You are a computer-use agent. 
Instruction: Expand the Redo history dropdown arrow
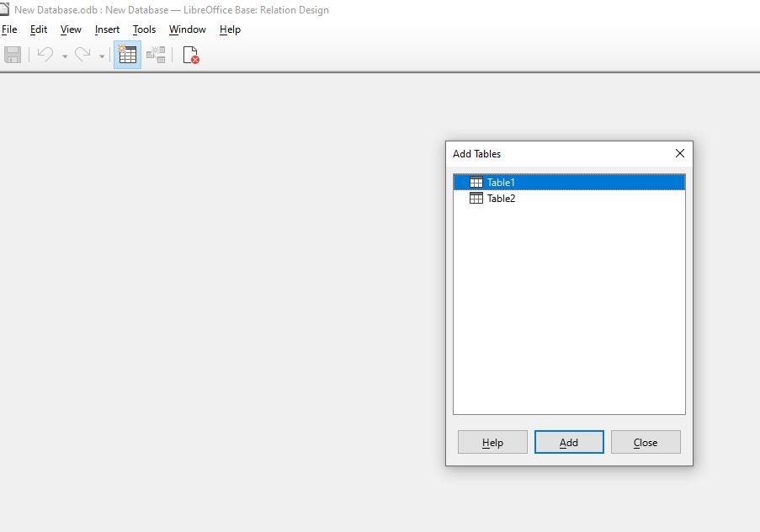[102, 56]
